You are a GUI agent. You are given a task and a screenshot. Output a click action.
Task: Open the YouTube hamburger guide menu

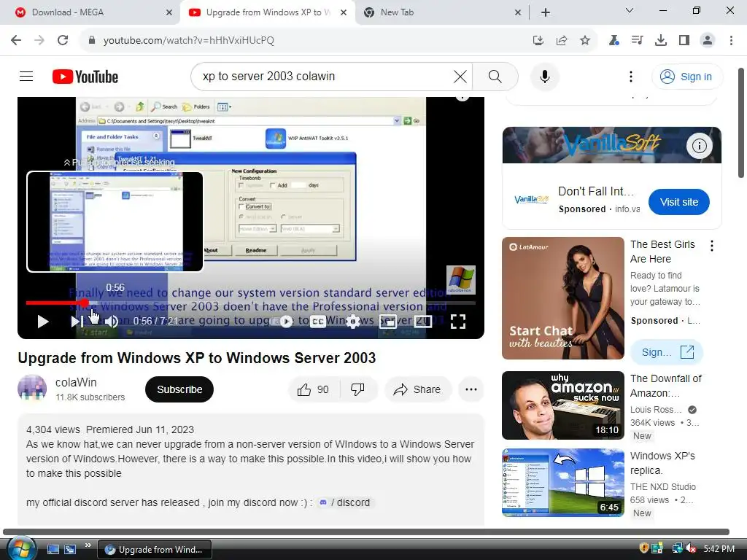click(x=26, y=76)
